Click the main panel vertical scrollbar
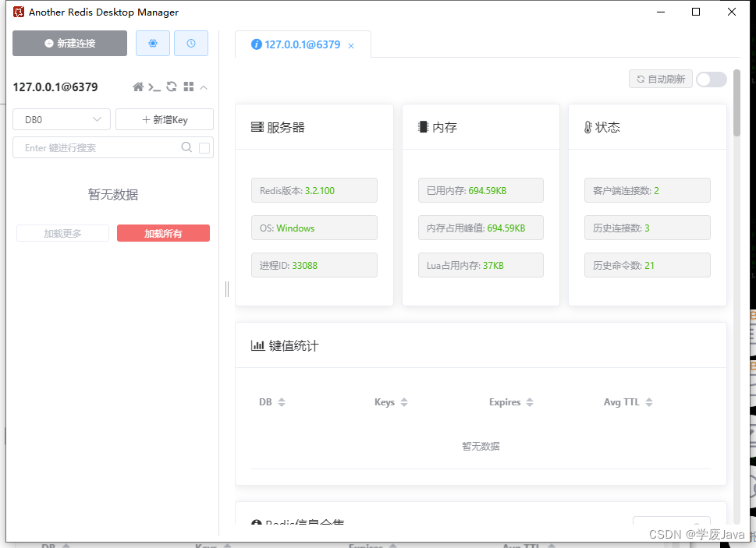756x548 pixels. tap(736, 103)
